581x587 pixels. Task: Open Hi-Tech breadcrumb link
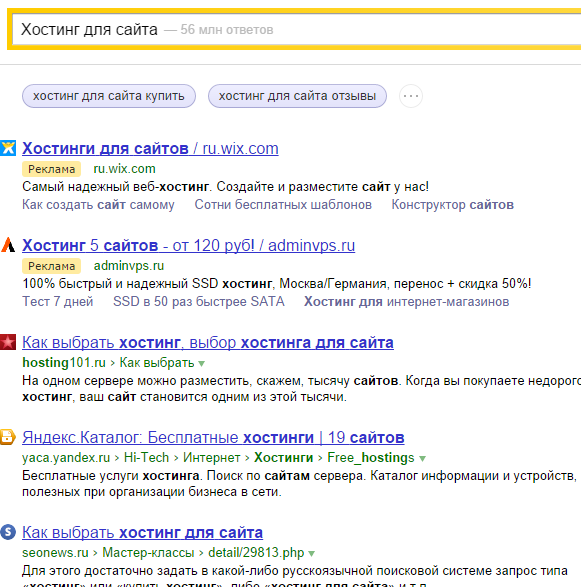146,457
